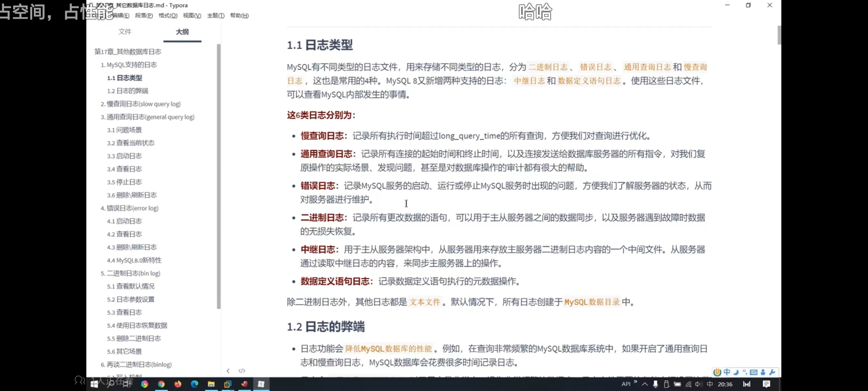The height and width of the screenshot is (391, 868).
Task: Click the highlighted text 降低MySQL数据库的性能
Action: click(x=388, y=349)
